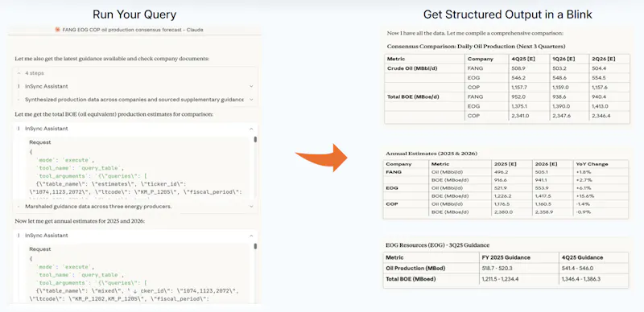Click the 'YoY Change' column header

pyautogui.click(x=601, y=164)
